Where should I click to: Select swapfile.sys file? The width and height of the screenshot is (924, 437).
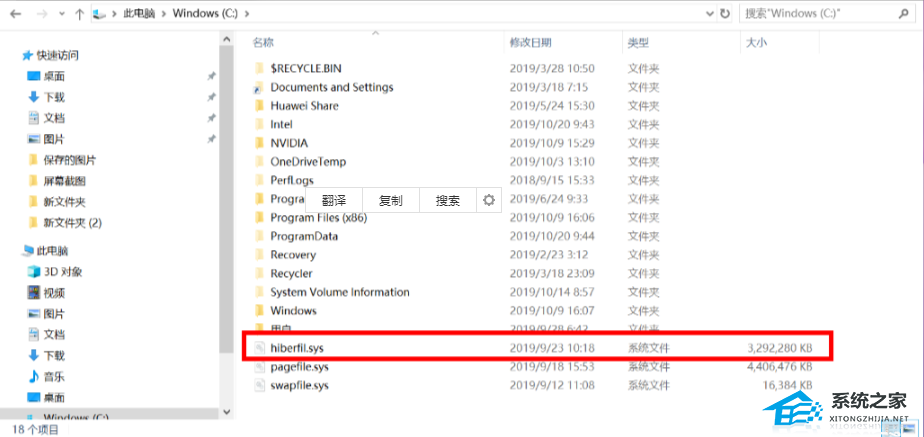point(300,386)
